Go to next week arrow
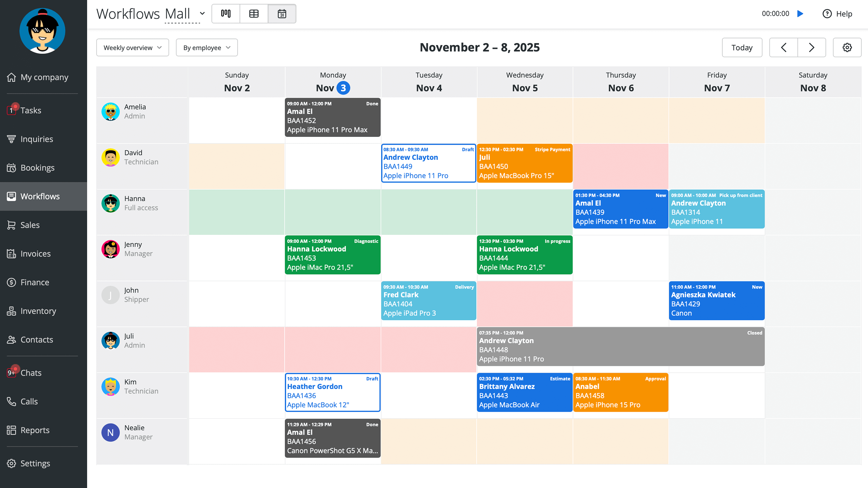This screenshot has height=488, width=868. click(812, 47)
